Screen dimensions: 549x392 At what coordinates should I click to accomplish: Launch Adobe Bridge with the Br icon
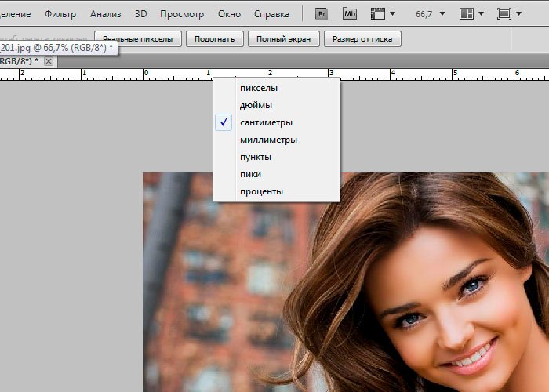click(322, 14)
